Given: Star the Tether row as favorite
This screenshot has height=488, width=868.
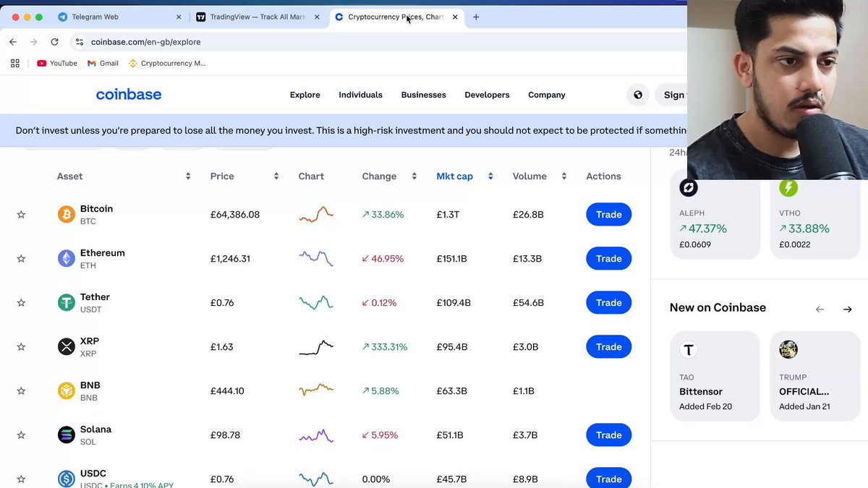Looking at the screenshot, I should coord(21,303).
